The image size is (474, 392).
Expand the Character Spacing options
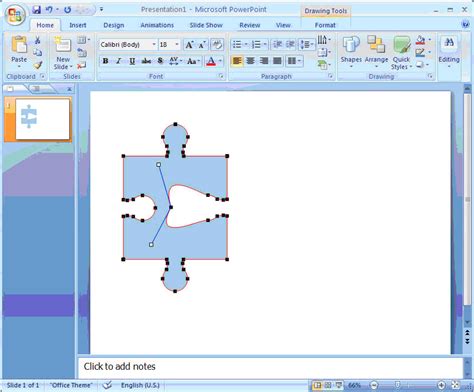(176, 61)
